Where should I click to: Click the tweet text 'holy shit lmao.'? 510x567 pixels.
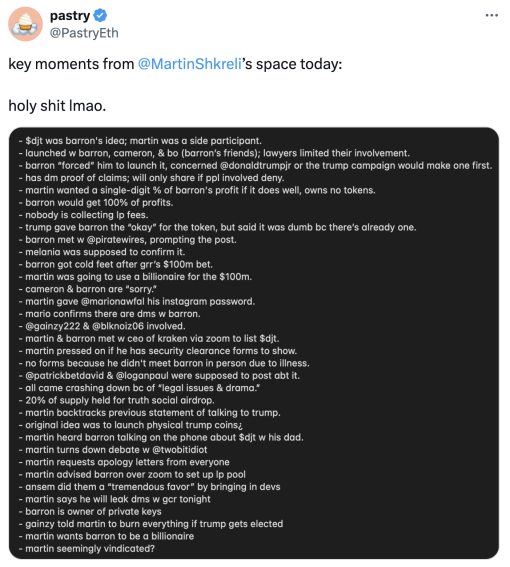57,106
